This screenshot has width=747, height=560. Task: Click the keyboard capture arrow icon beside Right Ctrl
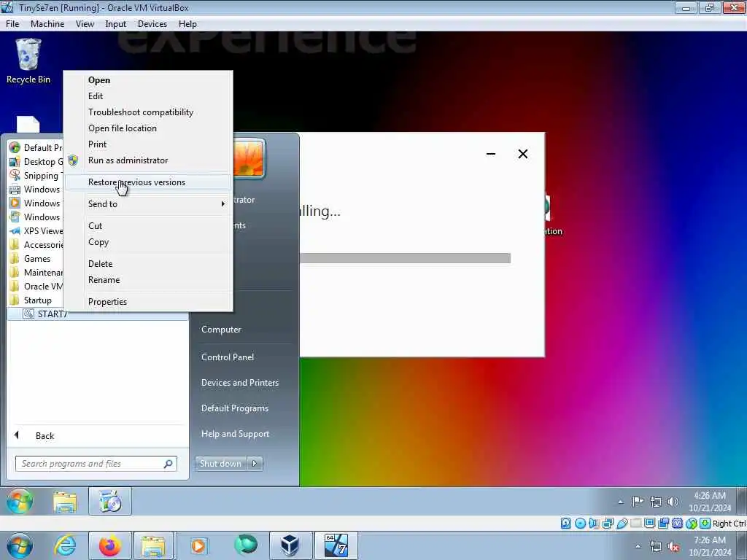[705, 524]
